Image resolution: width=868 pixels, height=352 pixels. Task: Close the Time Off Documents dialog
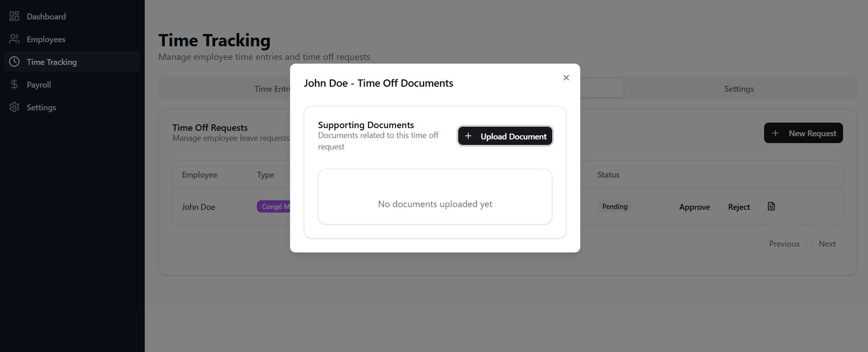coord(566,78)
